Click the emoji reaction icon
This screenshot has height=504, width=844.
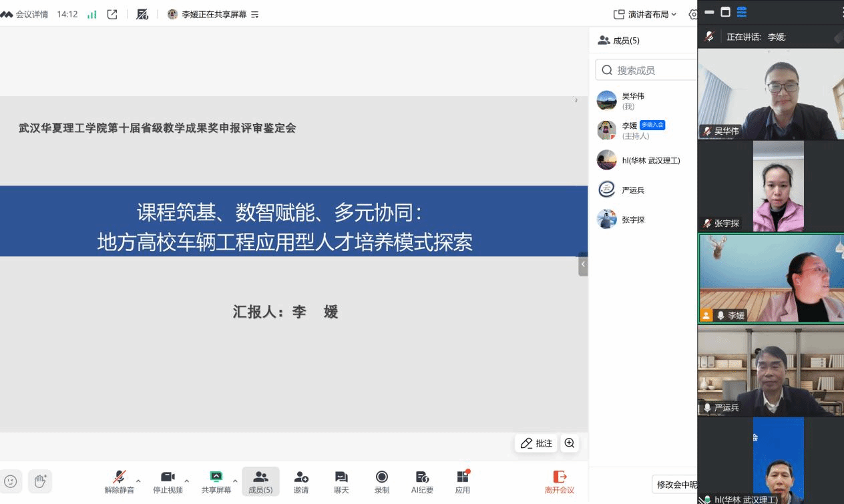10,481
